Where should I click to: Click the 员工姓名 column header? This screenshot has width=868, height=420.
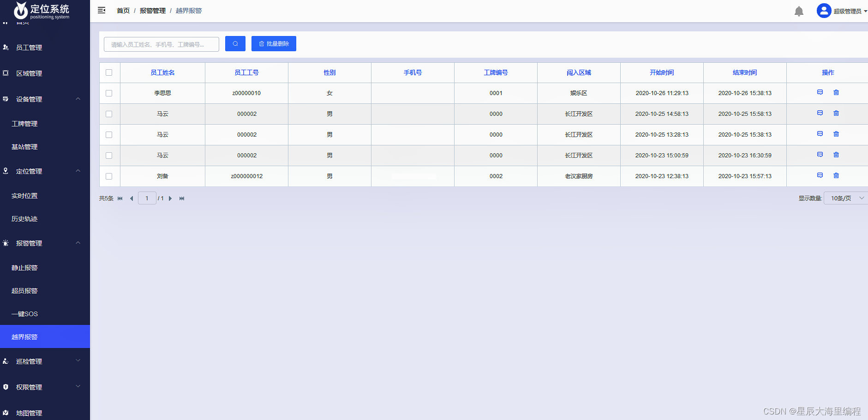[162, 72]
